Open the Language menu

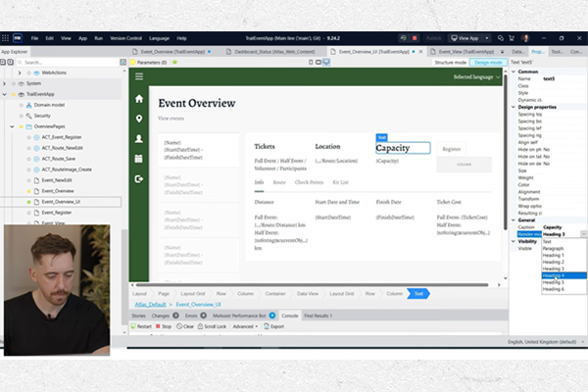159,38
